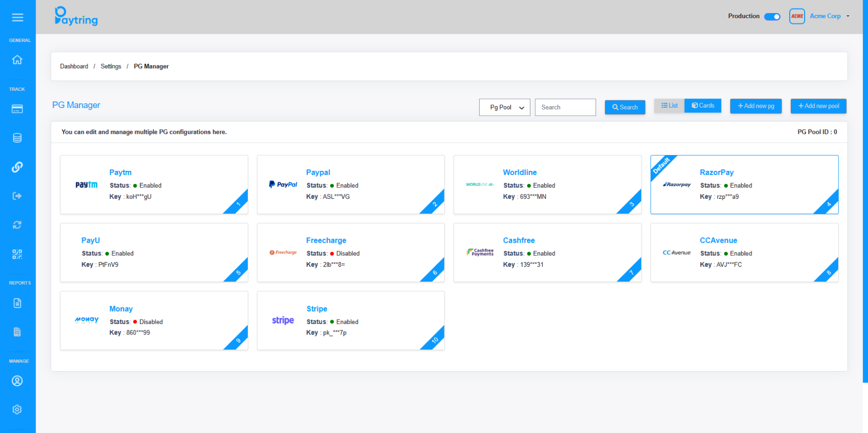Open the user profile icon under Manage
This screenshot has width=868, height=433.
pos(17,381)
